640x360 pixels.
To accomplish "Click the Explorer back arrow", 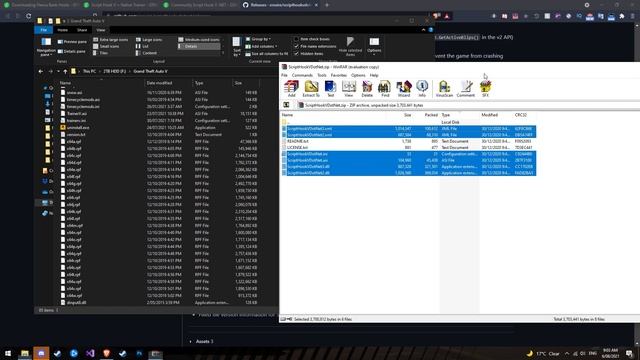I will 40,71.
